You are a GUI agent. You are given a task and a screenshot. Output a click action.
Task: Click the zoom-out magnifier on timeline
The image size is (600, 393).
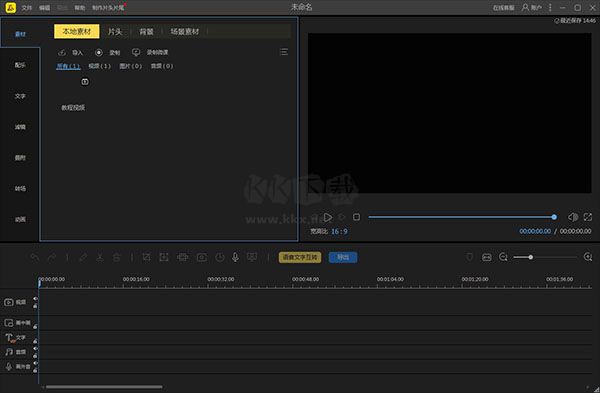tap(503, 257)
